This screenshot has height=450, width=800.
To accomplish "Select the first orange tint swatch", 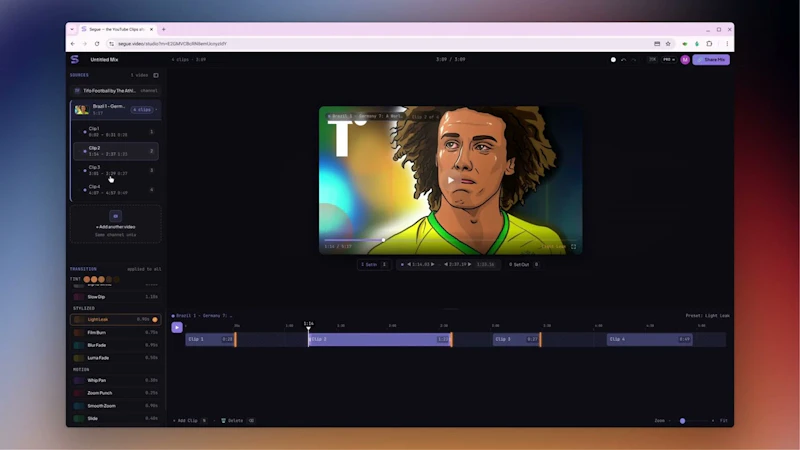I will (87, 279).
